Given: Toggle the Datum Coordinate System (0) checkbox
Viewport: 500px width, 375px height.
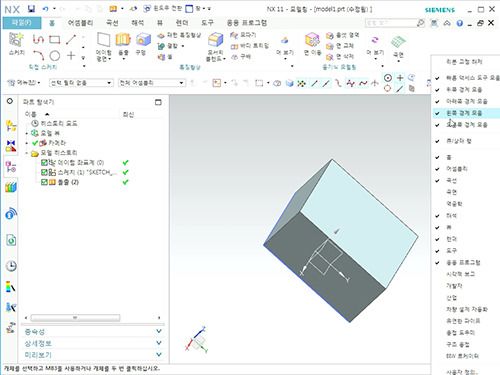Looking at the screenshot, I should coord(44,163).
